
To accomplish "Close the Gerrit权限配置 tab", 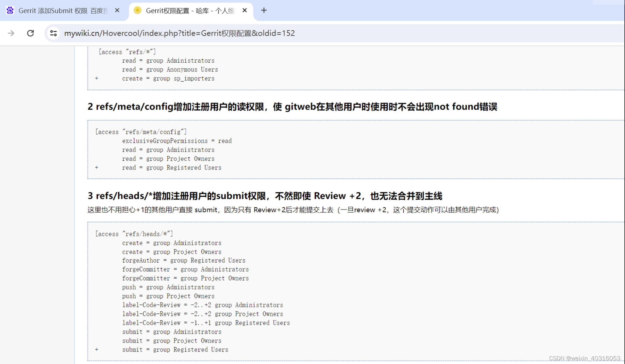I will pyautogui.click(x=245, y=10).
